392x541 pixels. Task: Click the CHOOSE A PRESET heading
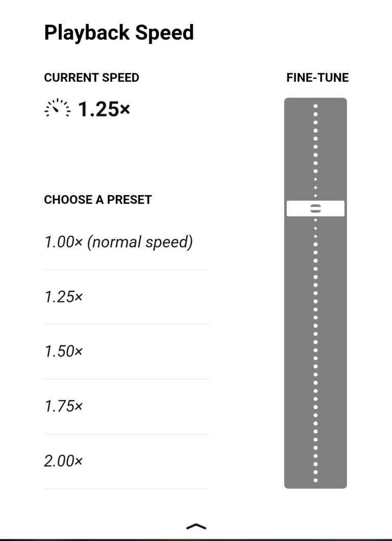click(x=98, y=200)
